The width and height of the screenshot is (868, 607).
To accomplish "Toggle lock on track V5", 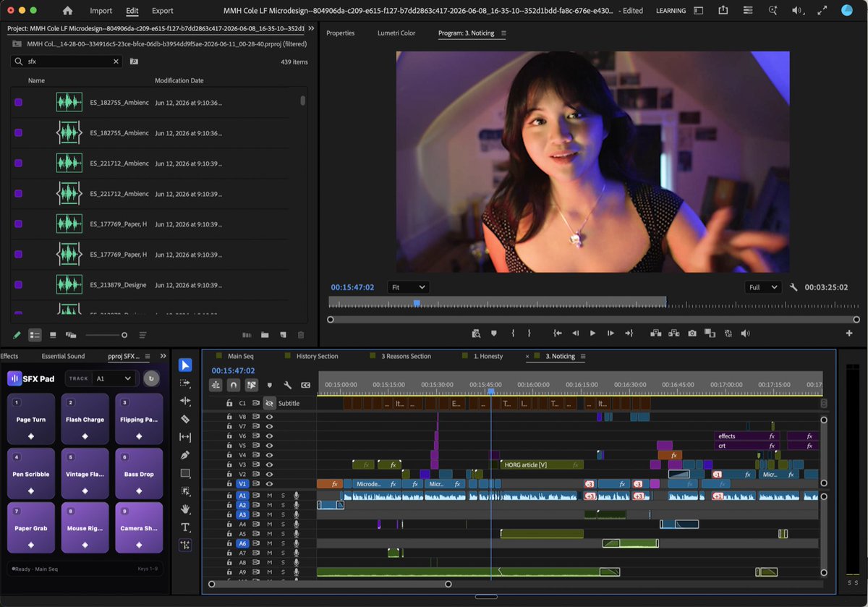I will 229,446.
